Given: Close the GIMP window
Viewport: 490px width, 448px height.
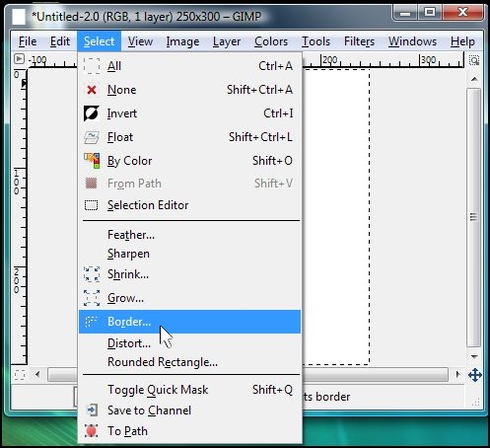Looking at the screenshot, I should [x=462, y=13].
